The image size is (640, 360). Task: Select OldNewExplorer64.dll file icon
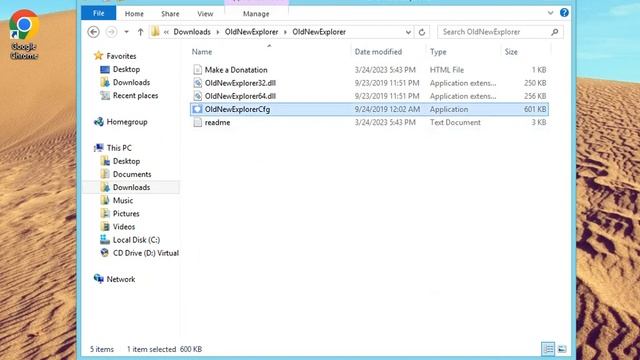click(x=198, y=96)
